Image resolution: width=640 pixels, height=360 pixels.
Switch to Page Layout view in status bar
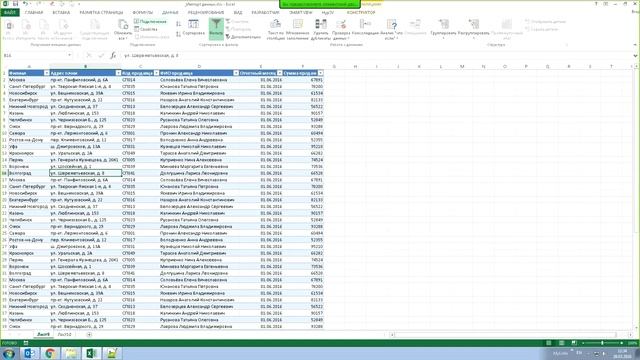click(562, 343)
